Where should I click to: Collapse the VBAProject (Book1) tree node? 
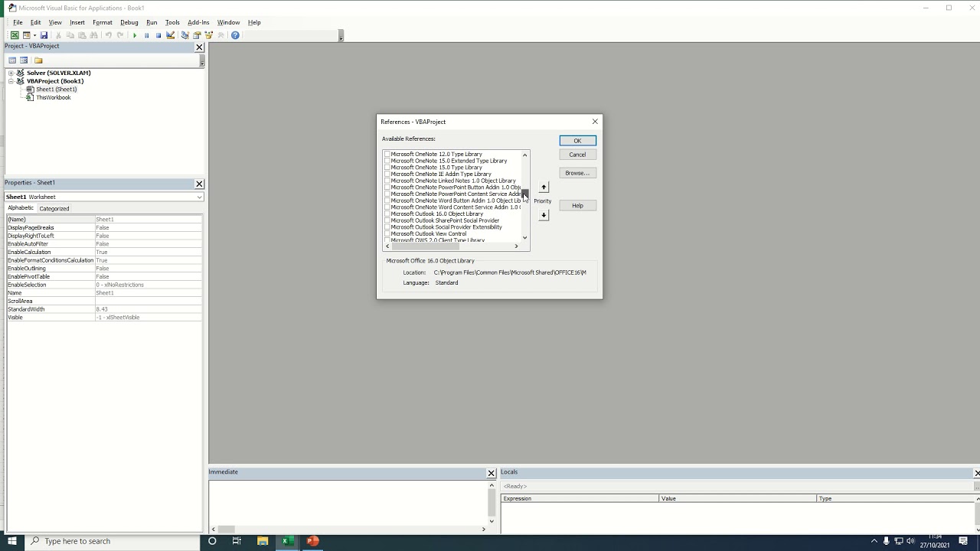click(11, 81)
